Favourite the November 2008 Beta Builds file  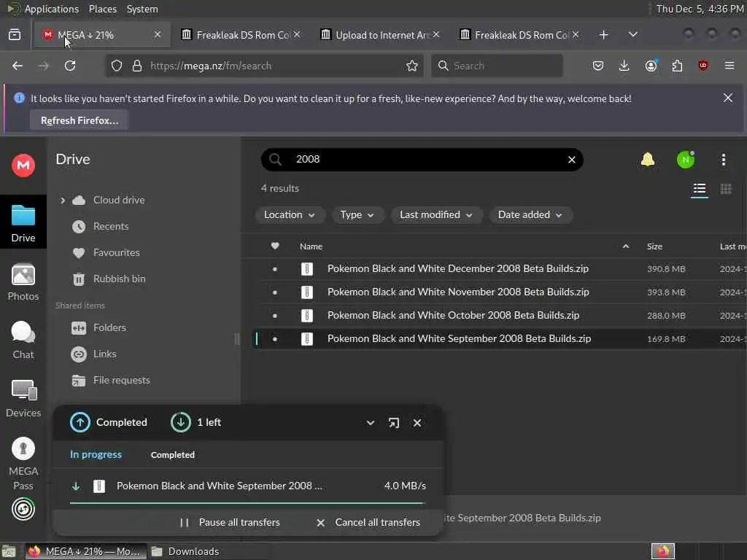pos(275,292)
